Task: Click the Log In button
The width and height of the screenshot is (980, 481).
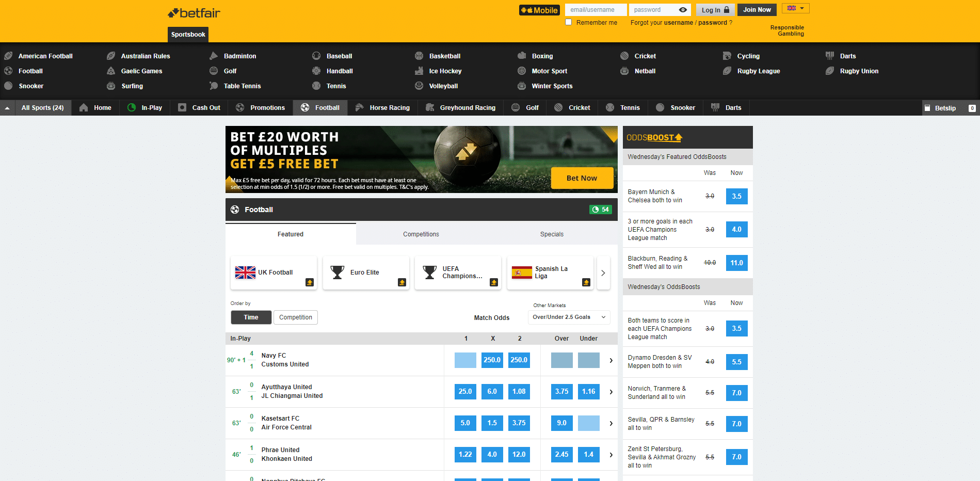Action: point(715,10)
